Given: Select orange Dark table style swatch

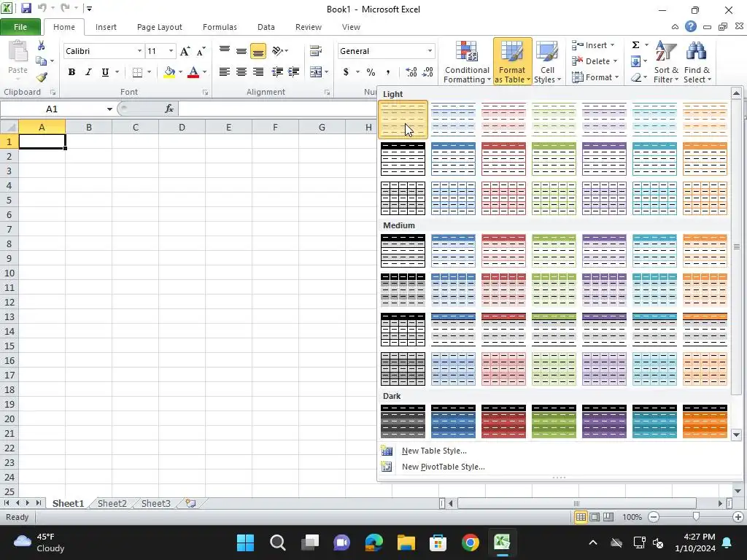Looking at the screenshot, I should pyautogui.click(x=705, y=421).
